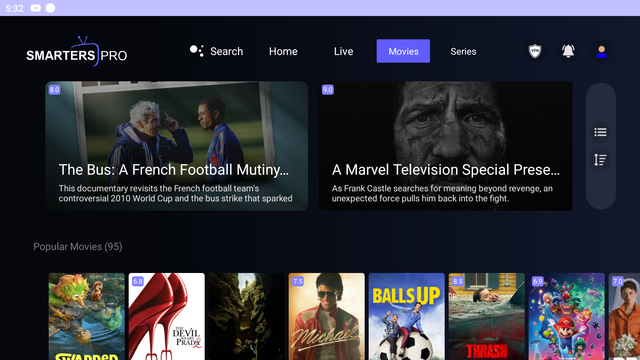Open the user profile icon
Screen dimensions: 640x360
pos(601,51)
